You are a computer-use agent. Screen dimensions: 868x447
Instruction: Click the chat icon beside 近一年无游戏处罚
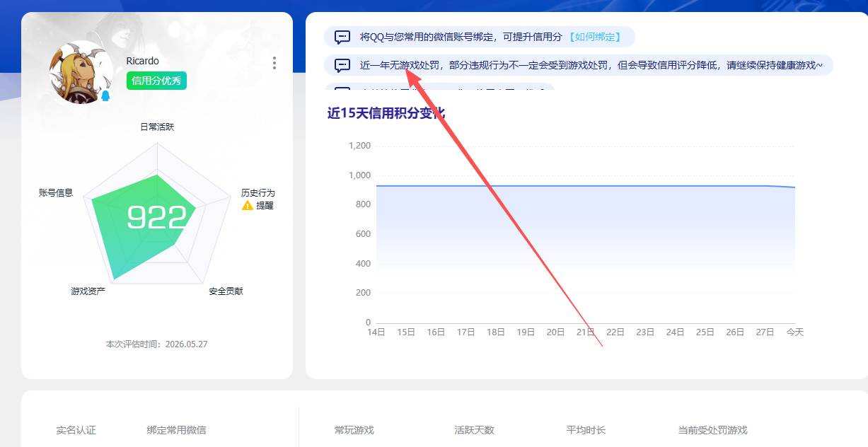pyautogui.click(x=342, y=66)
